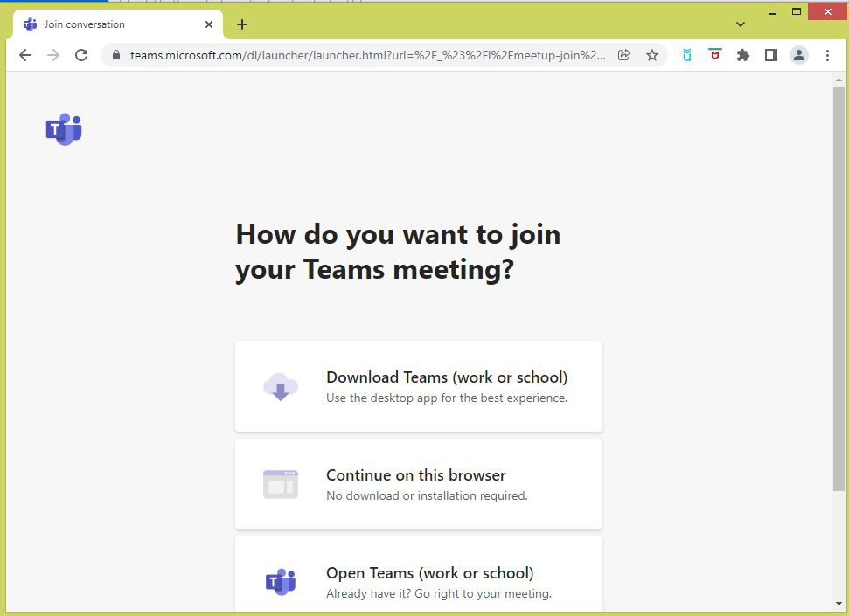Open the Extensions puzzle-piece menu
This screenshot has width=849, height=616.
(x=743, y=55)
